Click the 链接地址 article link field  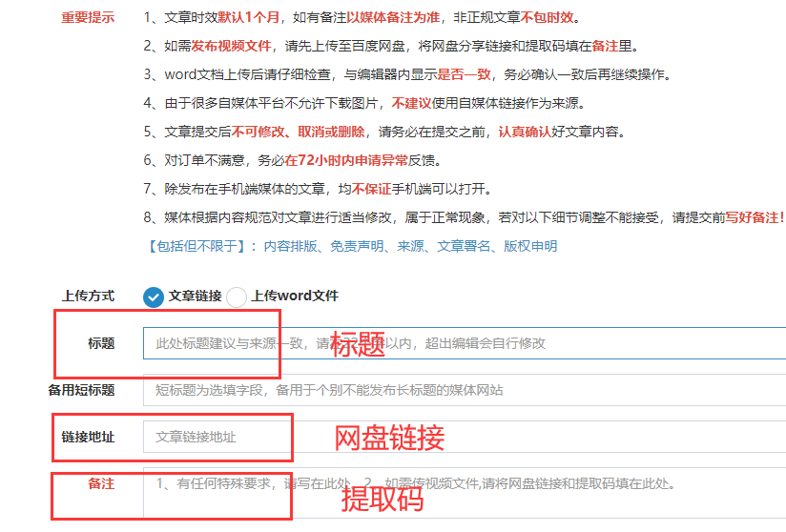pyautogui.click(x=458, y=437)
